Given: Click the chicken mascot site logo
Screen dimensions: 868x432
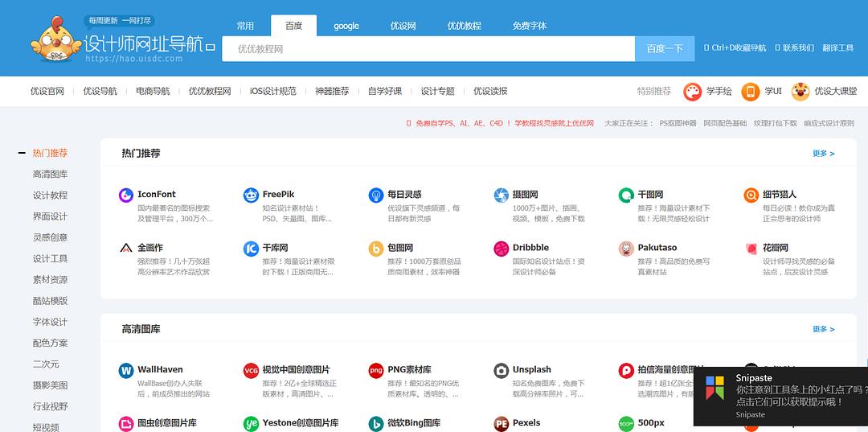Looking at the screenshot, I should [56, 39].
